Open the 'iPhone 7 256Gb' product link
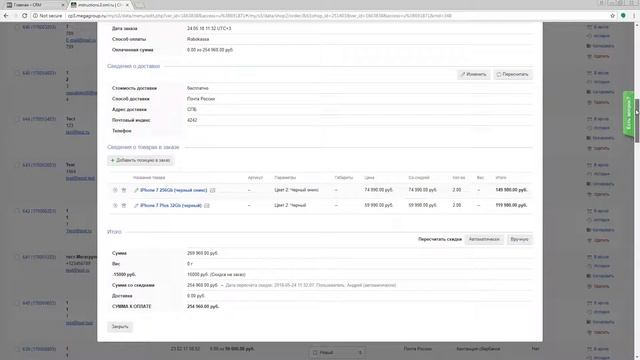Screen dimensions: 640x360 click(173, 190)
